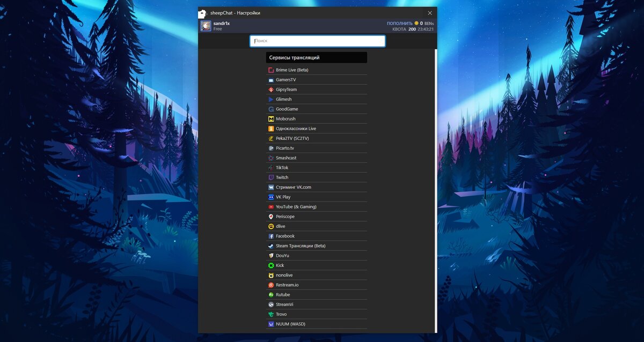Select the DouYu label

click(x=282, y=256)
